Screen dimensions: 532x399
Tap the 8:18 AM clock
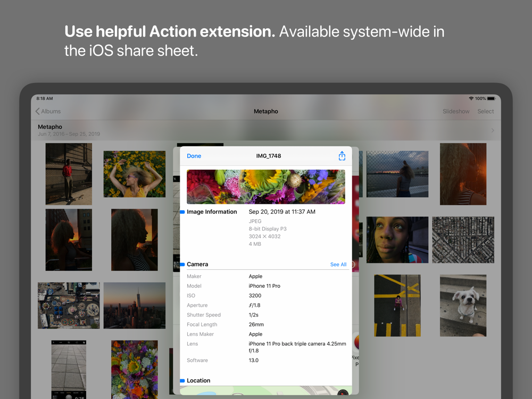pyautogui.click(x=45, y=98)
